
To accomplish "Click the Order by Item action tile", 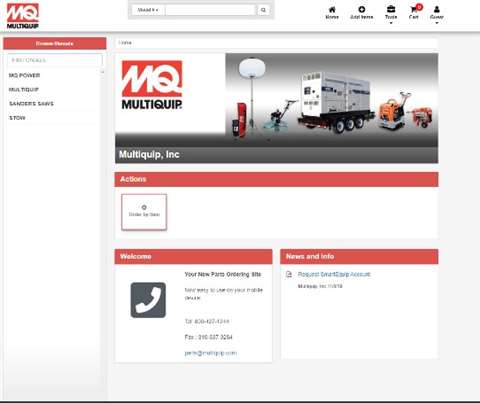I will click(x=144, y=212).
